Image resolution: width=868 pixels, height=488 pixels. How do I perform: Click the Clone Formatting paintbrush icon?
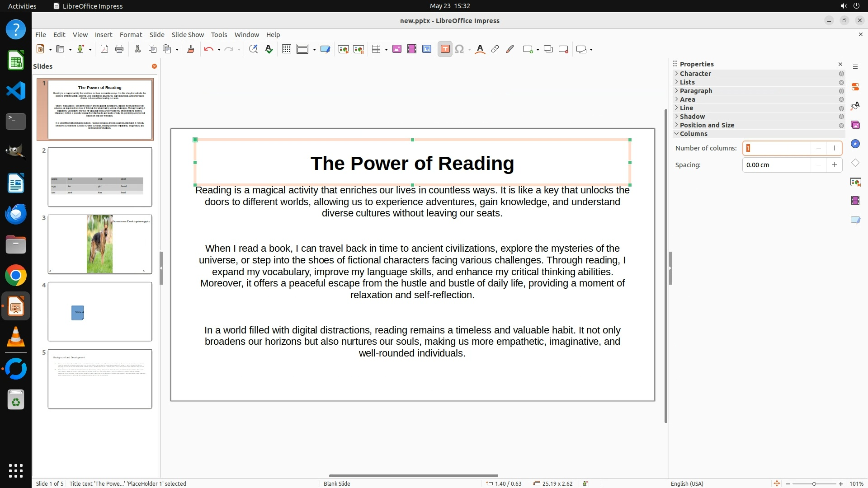tap(190, 49)
